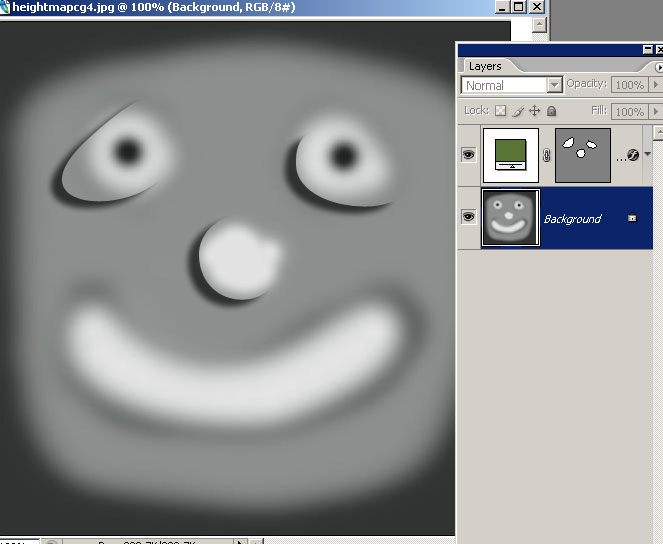This screenshot has height=544, width=663.
Task: Toggle lock image pixels brush icon
Action: (518, 111)
